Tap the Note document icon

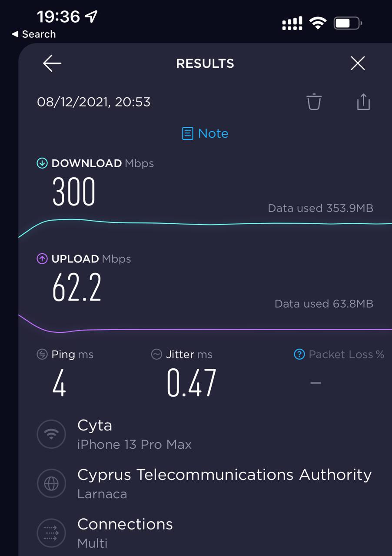187,133
